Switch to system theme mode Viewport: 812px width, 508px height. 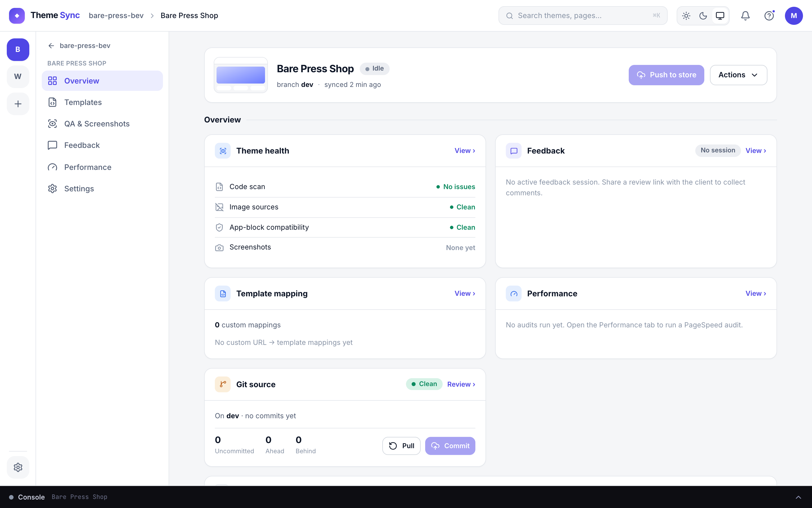coord(720,16)
